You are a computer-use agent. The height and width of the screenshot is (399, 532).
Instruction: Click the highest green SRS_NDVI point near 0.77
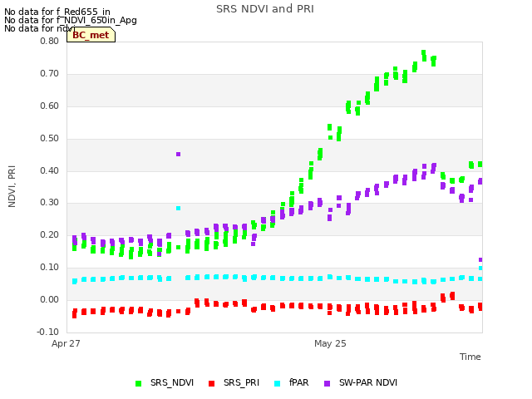pos(423,52)
